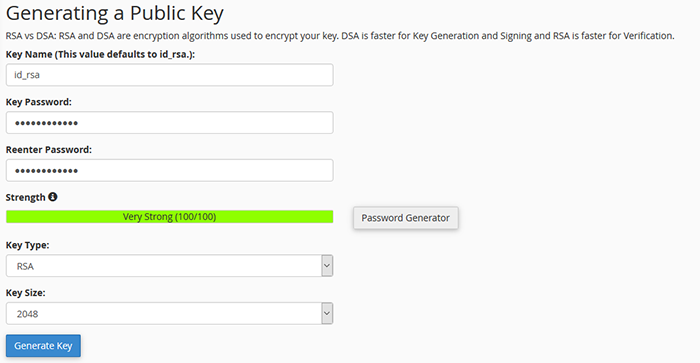Focus the Key Name field containing id_rsa
Image resolution: width=700 pixels, height=363 pixels.
tap(170, 75)
